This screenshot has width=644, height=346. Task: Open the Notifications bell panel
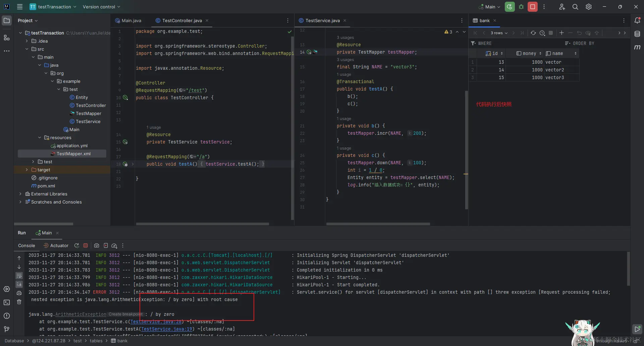(x=637, y=20)
